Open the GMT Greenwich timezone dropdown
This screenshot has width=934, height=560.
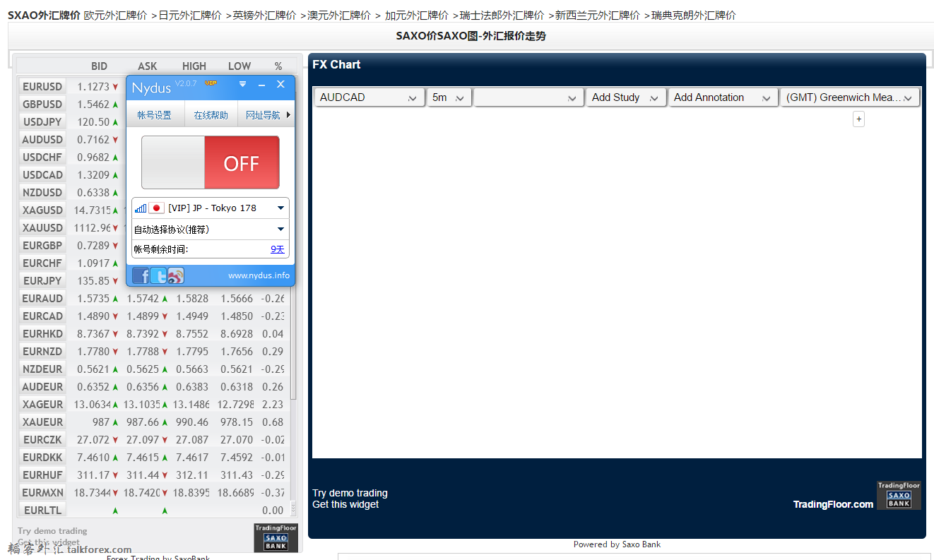tap(850, 97)
